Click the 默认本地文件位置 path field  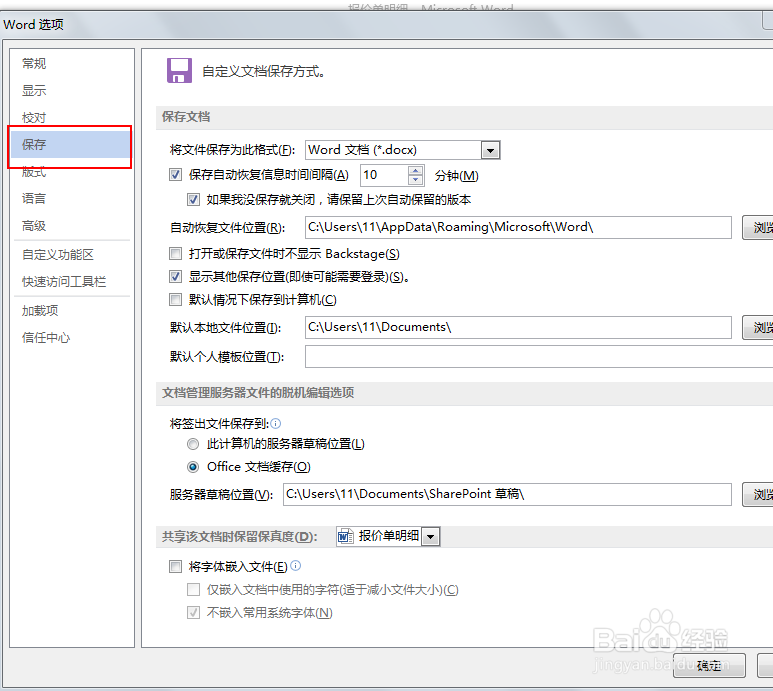point(518,327)
